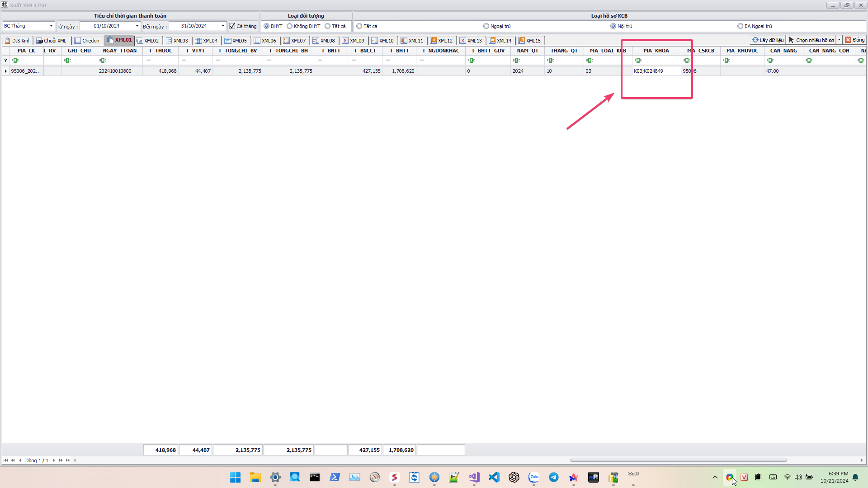Open the BC Tháng dropdown
This screenshot has height=488, width=868.
pyautogui.click(x=51, y=26)
